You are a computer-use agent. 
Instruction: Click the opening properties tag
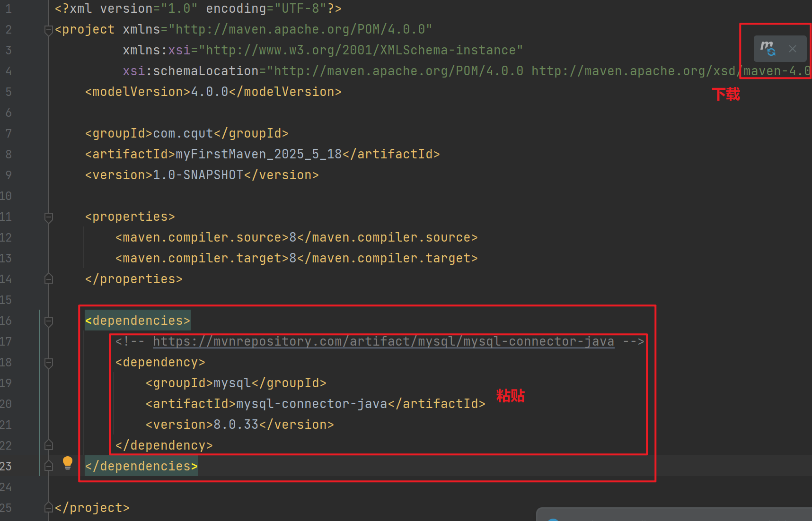pyautogui.click(x=130, y=217)
